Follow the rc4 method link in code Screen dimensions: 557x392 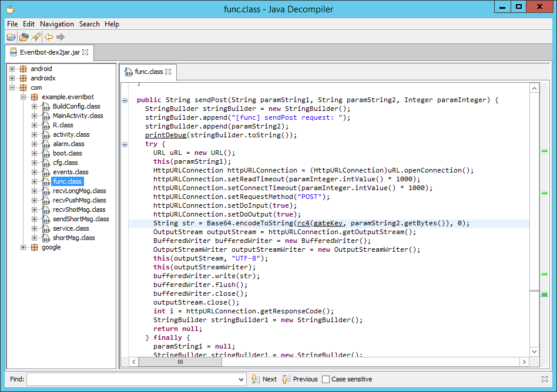(x=303, y=223)
